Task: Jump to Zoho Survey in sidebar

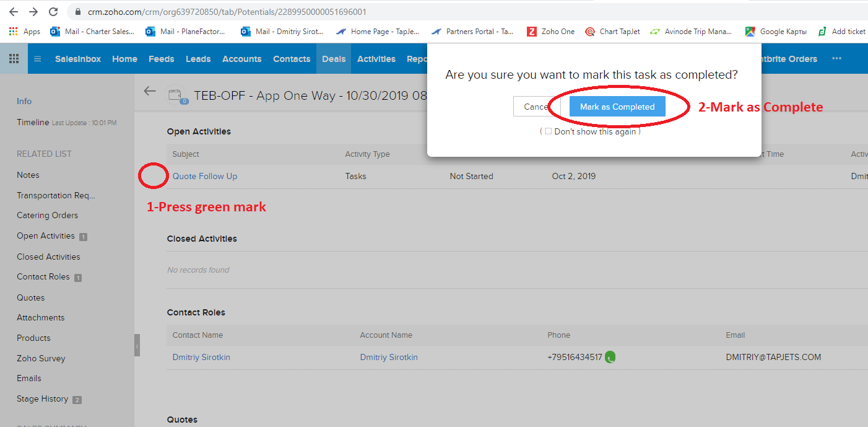Action: [41, 358]
